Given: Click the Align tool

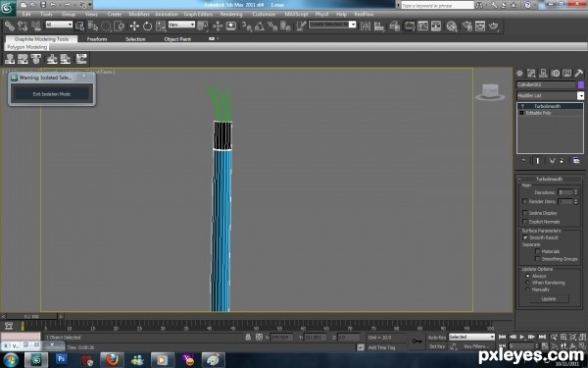Looking at the screenshot, I should point(379,26).
